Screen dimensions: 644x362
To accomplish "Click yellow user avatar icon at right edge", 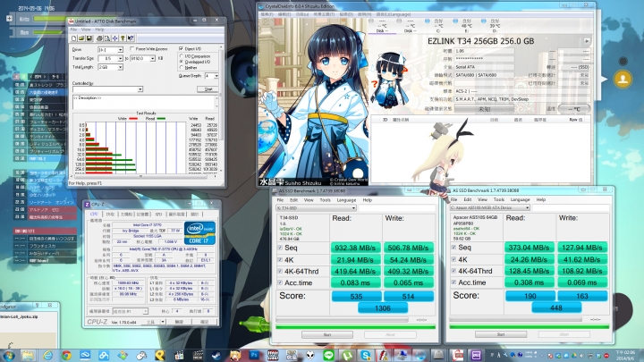I will 623,79.
